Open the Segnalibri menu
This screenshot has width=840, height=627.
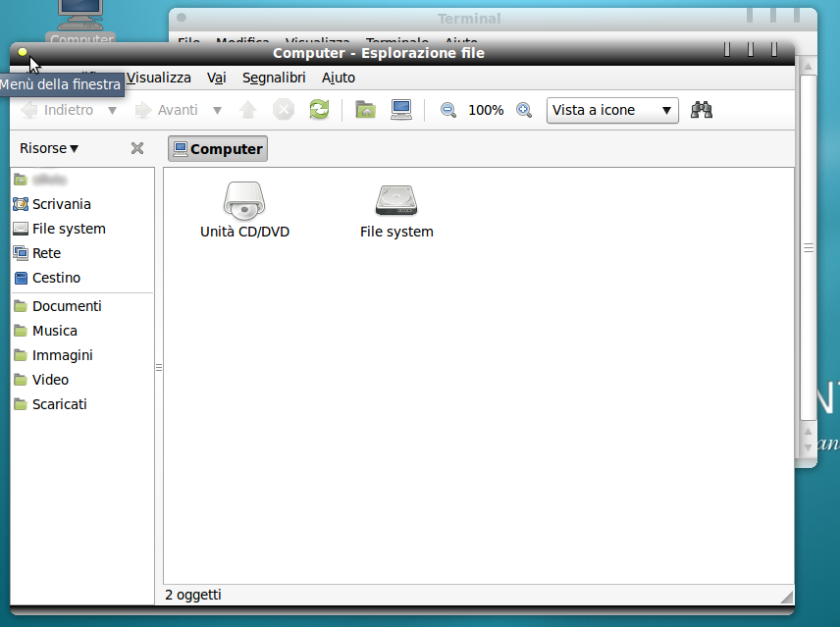tap(274, 78)
